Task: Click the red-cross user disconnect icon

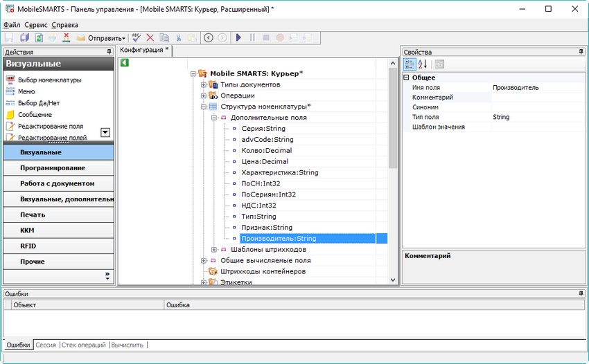Action: 66,37
